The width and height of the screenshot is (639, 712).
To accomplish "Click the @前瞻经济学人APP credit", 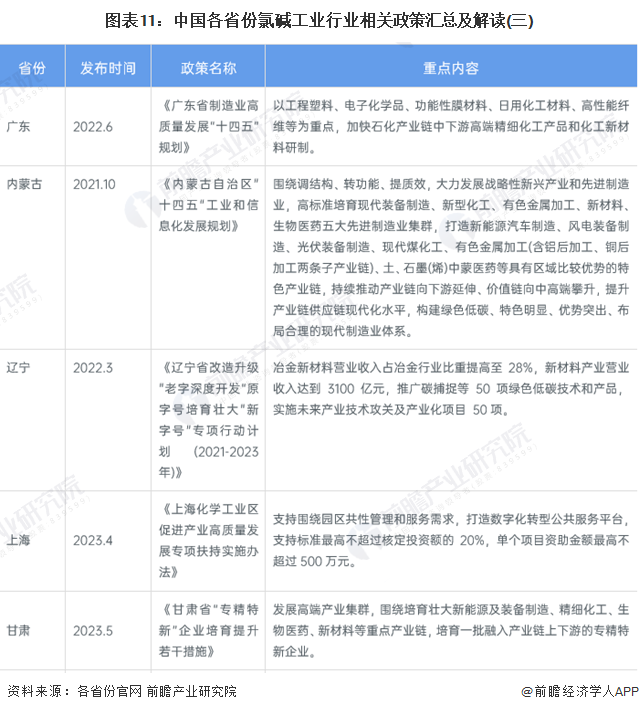I will (x=580, y=691).
